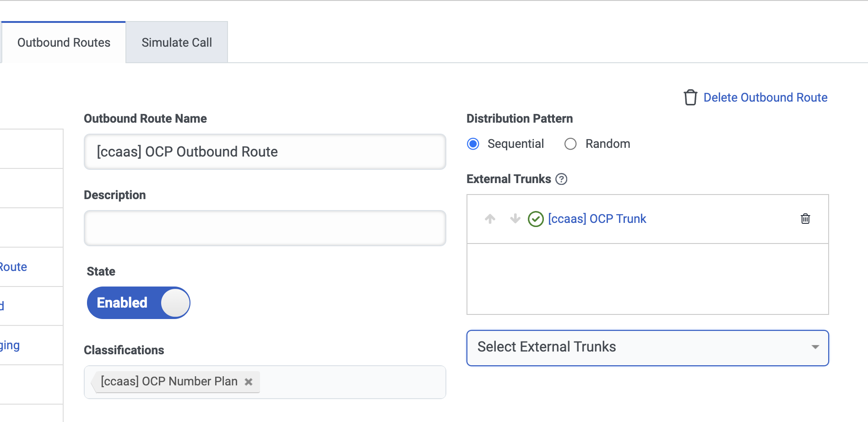The image size is (868, 422).
Task: Remove OCP Trunk using trash icon
Action: coord(805,219)
